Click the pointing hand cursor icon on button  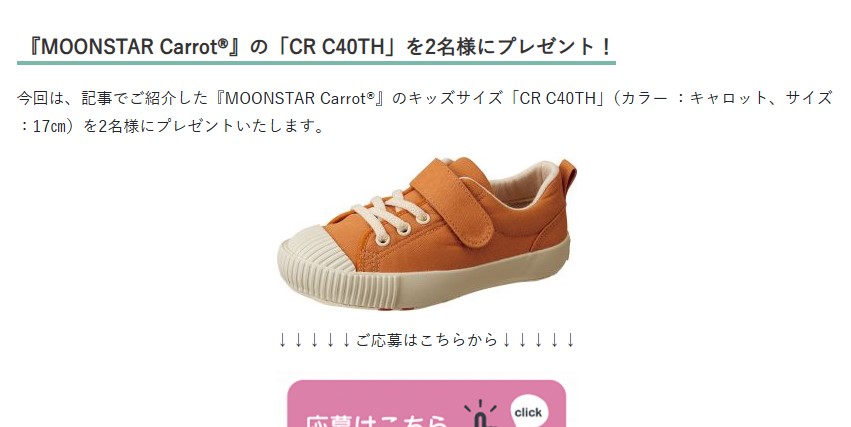(x=481, y=416)
